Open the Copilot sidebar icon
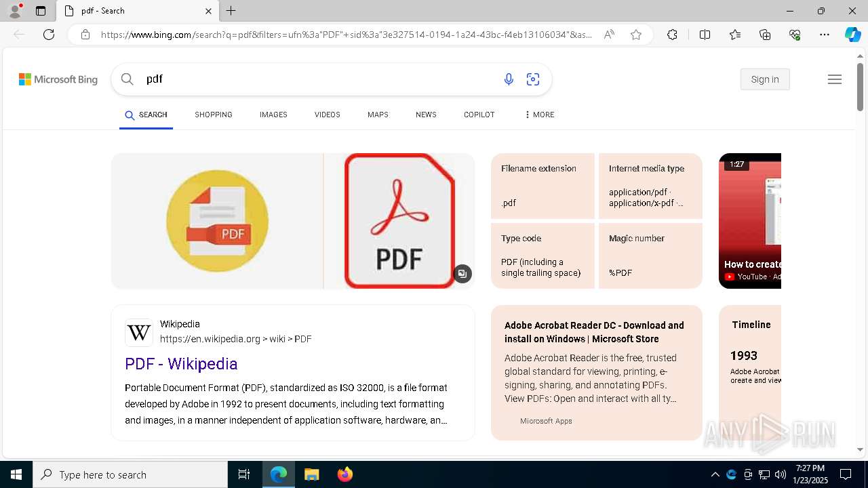The width and height of the screenshot is (868, 488). coord(852,35)
